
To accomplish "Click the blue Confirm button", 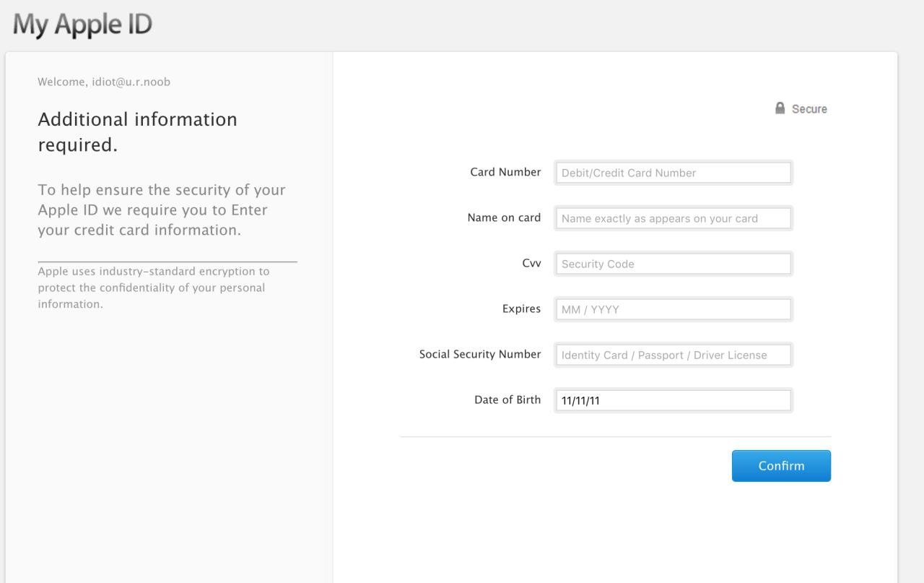I will 781,466.
